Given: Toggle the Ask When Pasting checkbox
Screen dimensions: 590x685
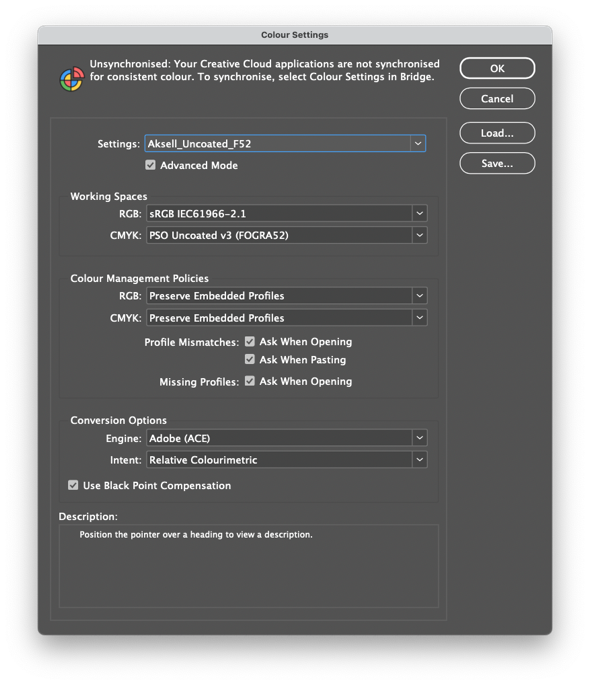Looking at the screenshot, I should tap(250, 360).
